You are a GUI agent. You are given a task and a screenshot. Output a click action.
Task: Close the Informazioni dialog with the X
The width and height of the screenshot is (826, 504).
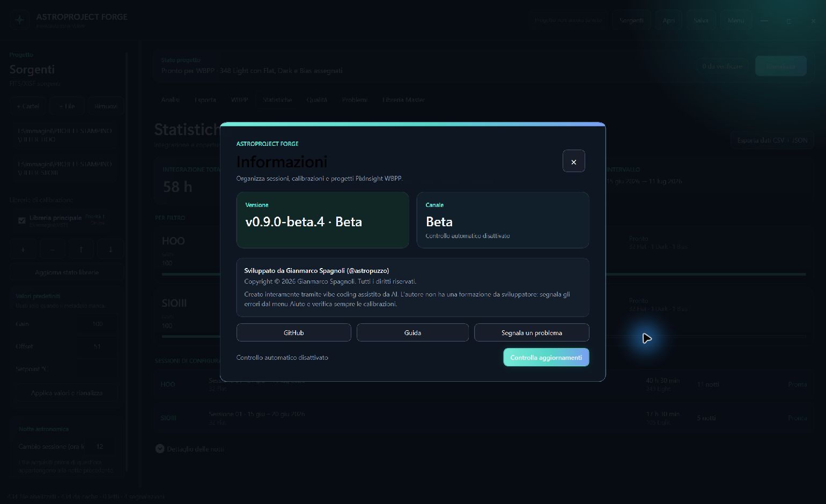[573, 161]
